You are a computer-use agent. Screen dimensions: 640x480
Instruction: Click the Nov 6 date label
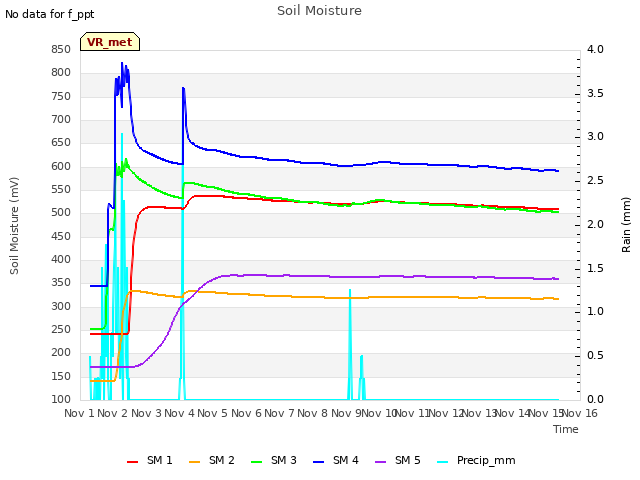(246, 413)
